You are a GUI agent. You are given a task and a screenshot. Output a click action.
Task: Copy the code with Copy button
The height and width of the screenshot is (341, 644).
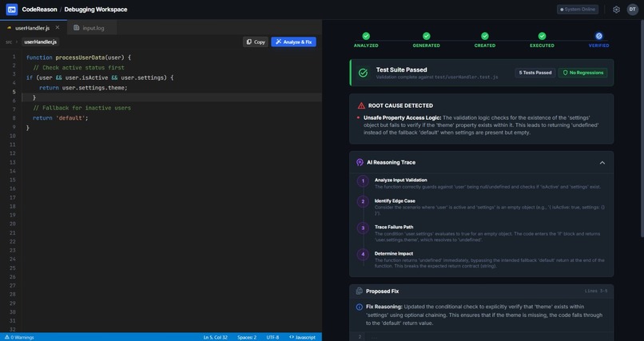point(256,42)
